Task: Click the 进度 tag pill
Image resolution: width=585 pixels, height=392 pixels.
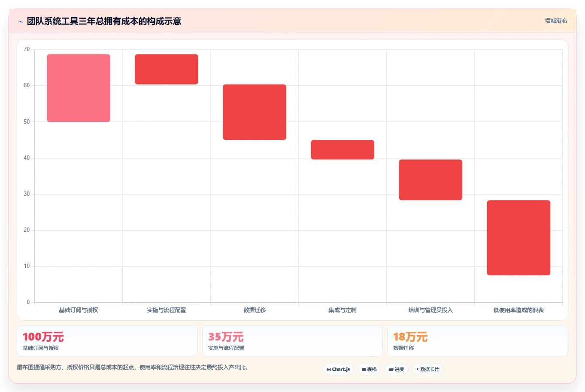Action: coord(397,369)
